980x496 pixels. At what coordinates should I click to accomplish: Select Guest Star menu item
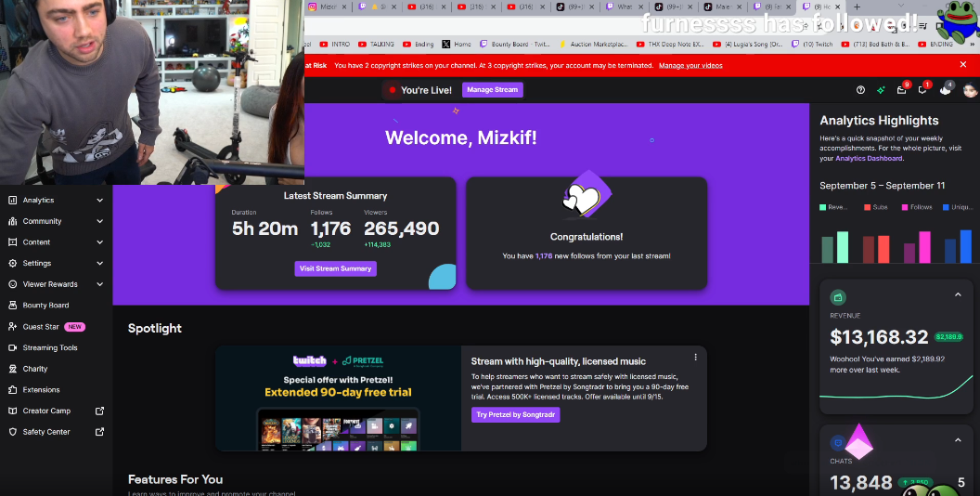(41, 327)
